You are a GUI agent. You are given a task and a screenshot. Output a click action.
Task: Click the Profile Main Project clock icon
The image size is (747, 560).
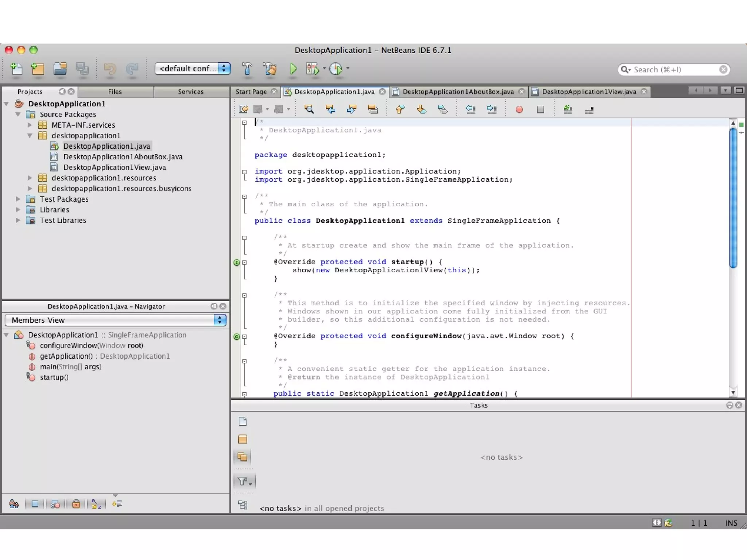336,69
